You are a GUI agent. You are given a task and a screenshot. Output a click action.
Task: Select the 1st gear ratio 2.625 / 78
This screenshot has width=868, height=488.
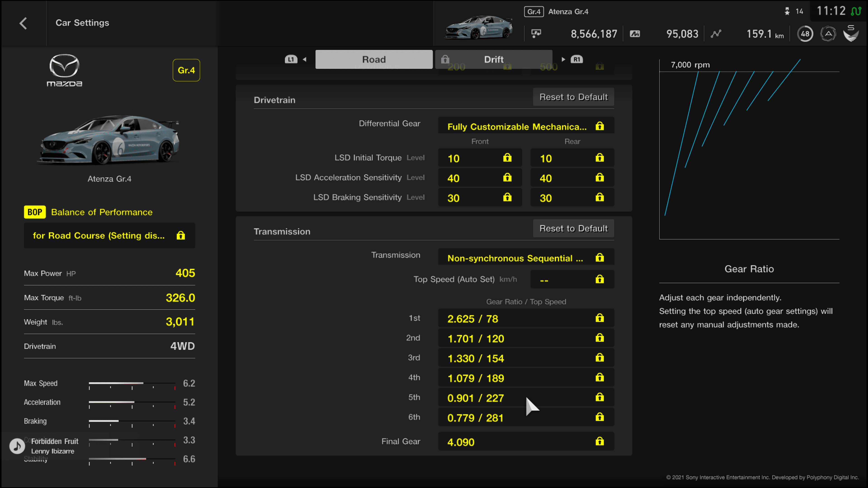point(526,318)
